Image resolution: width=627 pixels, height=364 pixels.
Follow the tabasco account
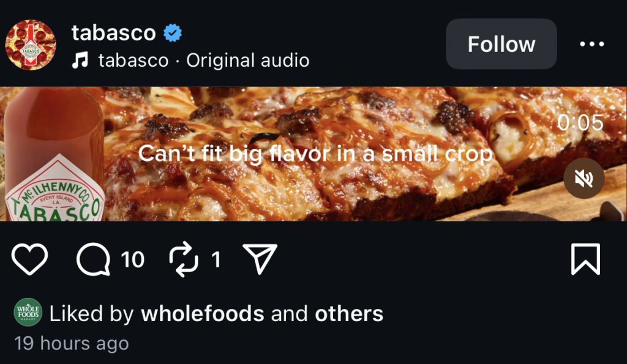point(501,44)
